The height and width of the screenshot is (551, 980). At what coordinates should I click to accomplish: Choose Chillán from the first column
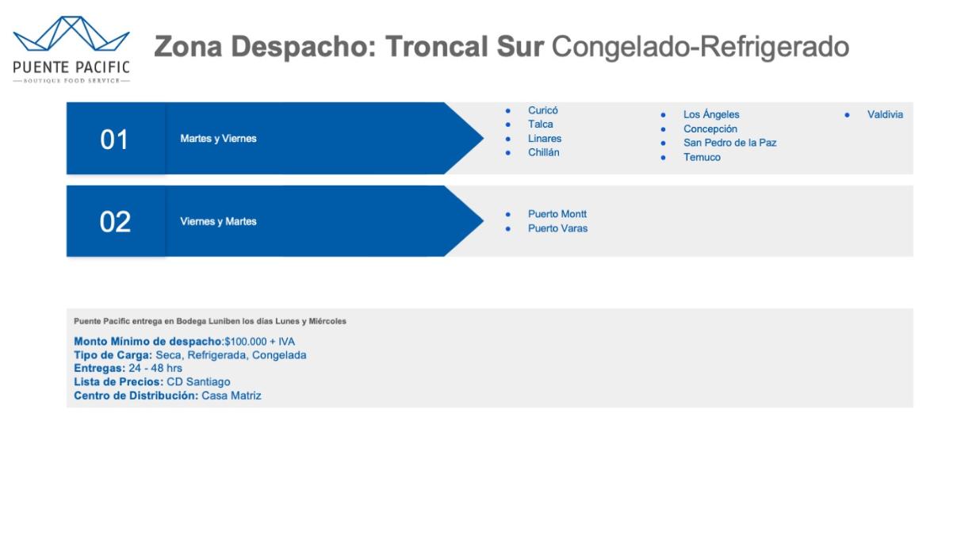point(544,152)
